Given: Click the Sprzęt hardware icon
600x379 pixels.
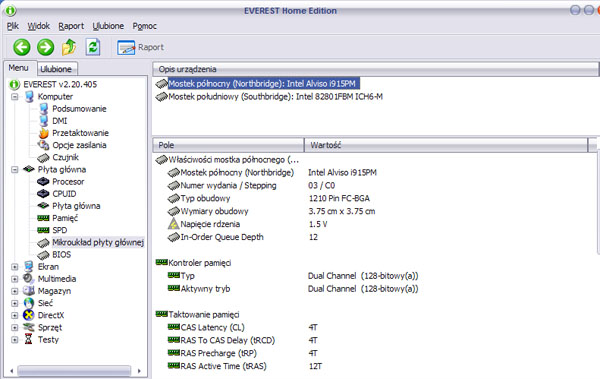Looking at the screenshot, I should [29, 327].
